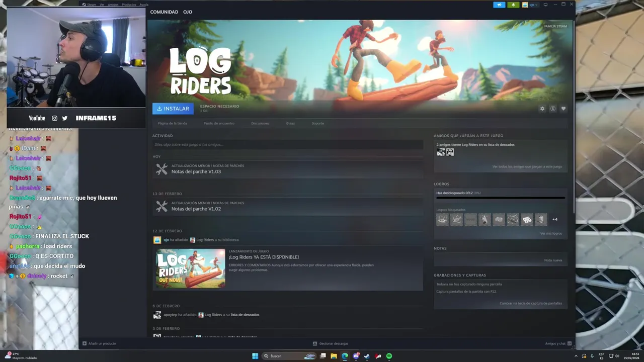Open File Explorer from taskbar
The height and width of the screenshot is (362, 644).
334,356
